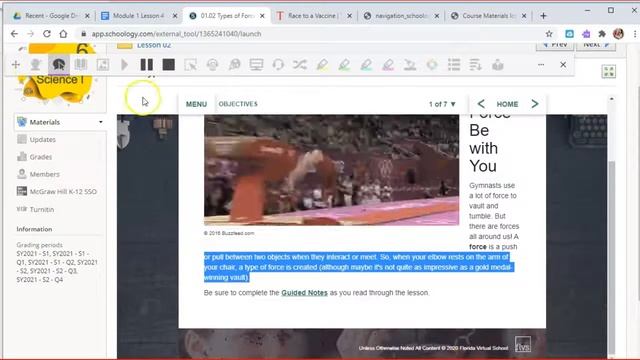Select the pink highlighter
Viewport: 640px width, 360px height.
pyautogui.click(x=388, y=64)
